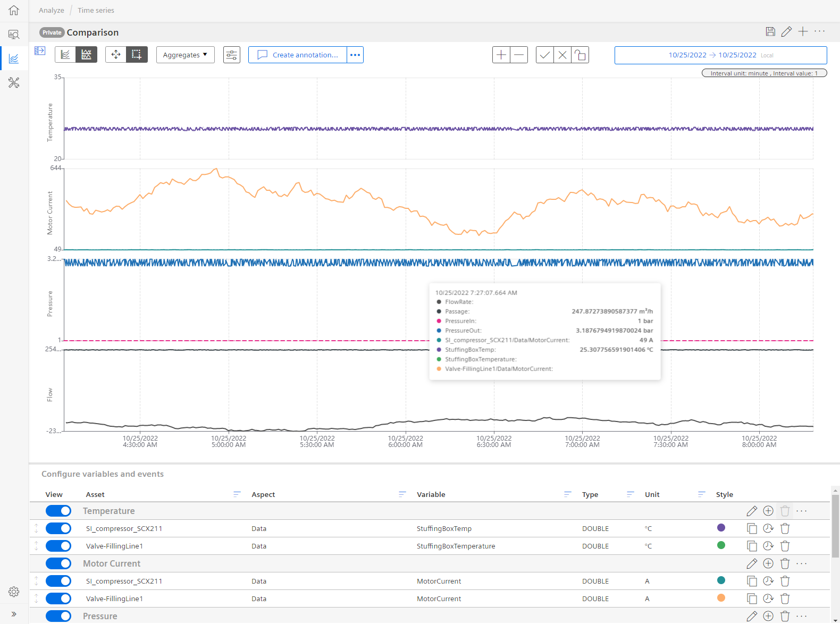Image resolution: width=840 pixels, height=624 pixels.
Task: Click the Private badge
Action: click(52, 32)
